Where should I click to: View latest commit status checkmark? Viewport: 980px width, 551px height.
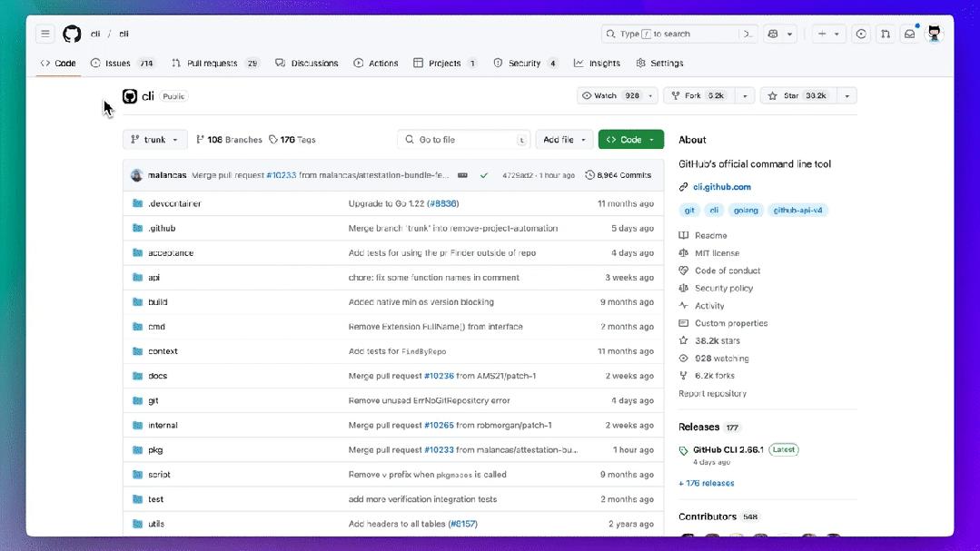point(484,175)
